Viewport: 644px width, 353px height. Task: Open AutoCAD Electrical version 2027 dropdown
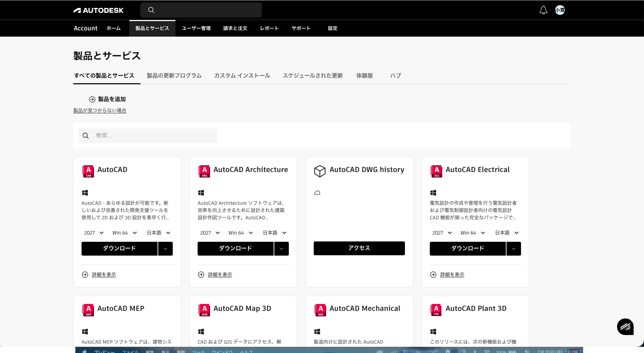(x=442, y=233)
